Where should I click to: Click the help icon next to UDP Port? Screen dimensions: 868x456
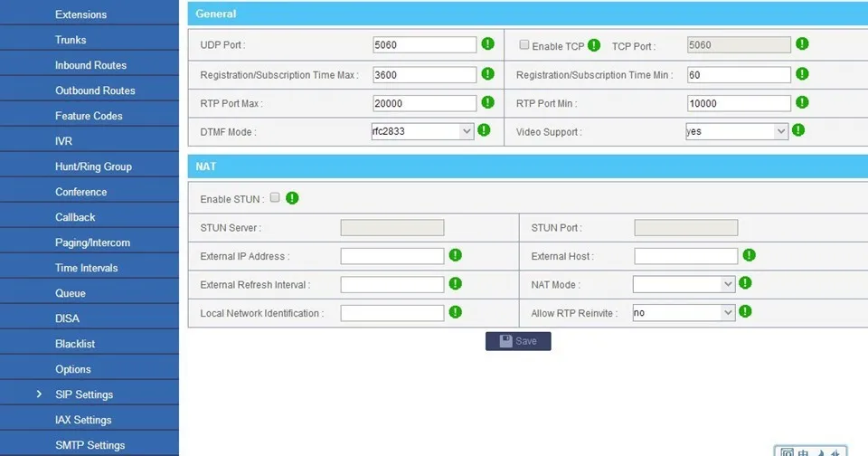[x=487, y=43]
